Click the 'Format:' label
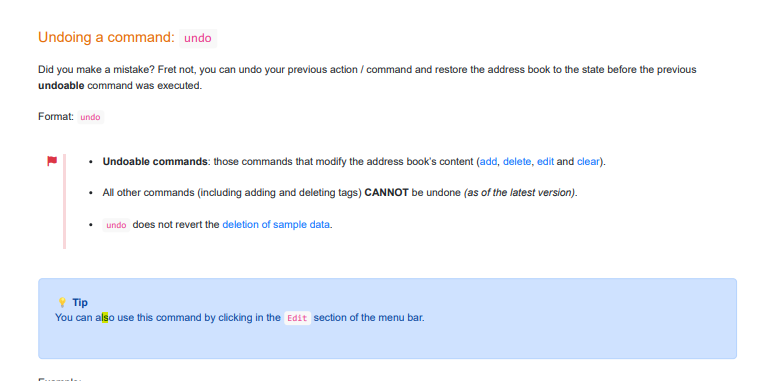The image size is (776, 381). [56, 117]
